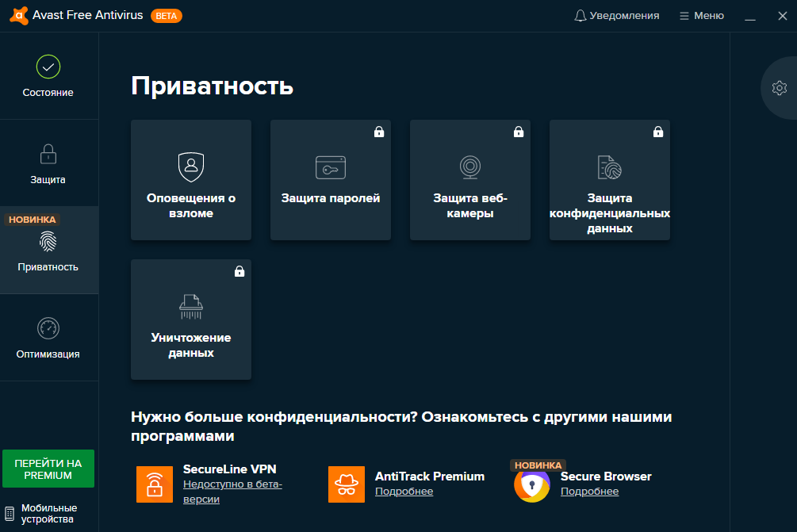Click НОВИНКА badge above Secure Browser
Viewport: 797px width, 532px height.
point(538,465)
